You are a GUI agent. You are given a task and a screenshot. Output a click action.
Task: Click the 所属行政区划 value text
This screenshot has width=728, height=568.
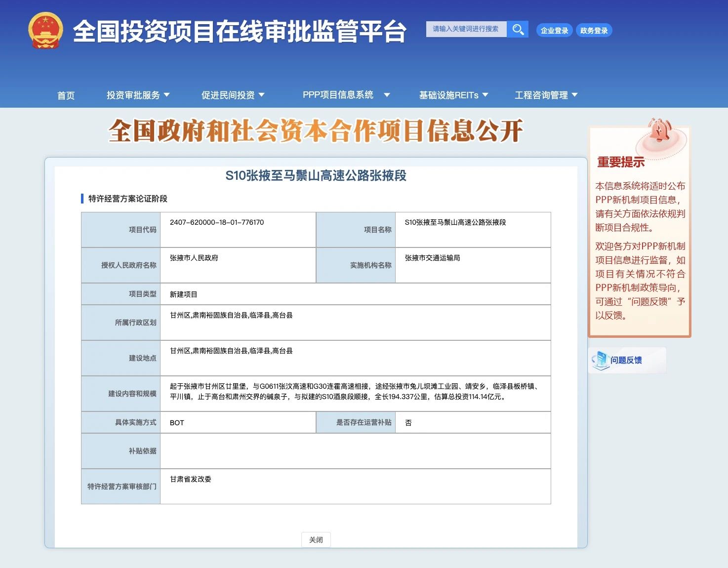[231, 315]
